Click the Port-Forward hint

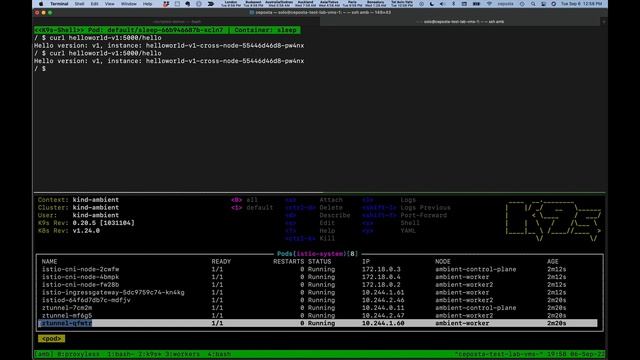pos(423,215)
